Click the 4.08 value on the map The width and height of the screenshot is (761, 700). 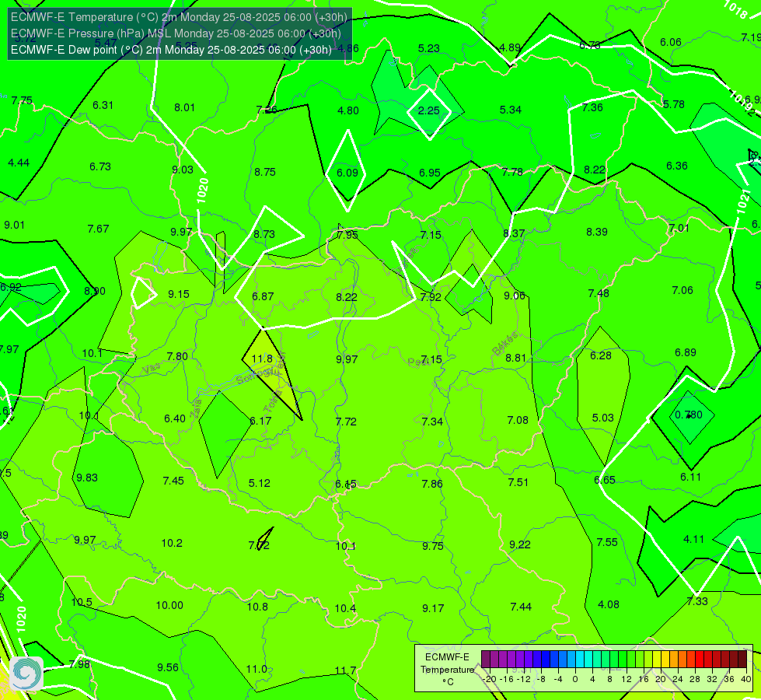[609, 605]
